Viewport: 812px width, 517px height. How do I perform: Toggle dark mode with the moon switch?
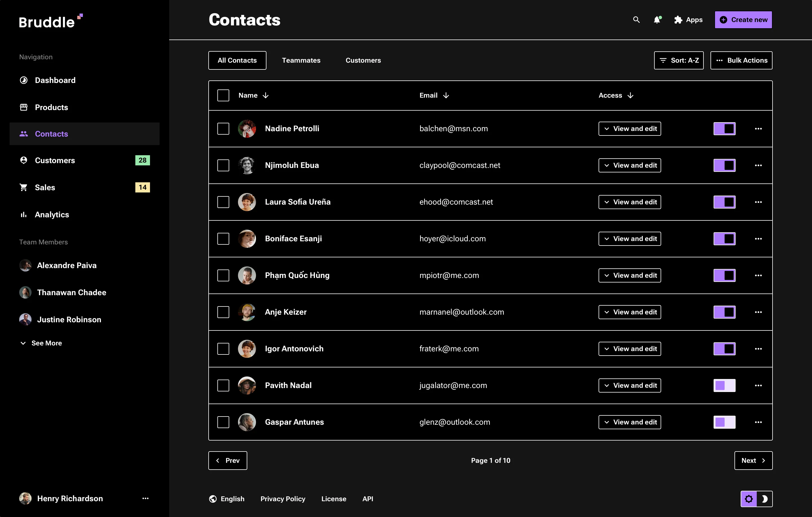pyautogui.click(x=764, y=499)
